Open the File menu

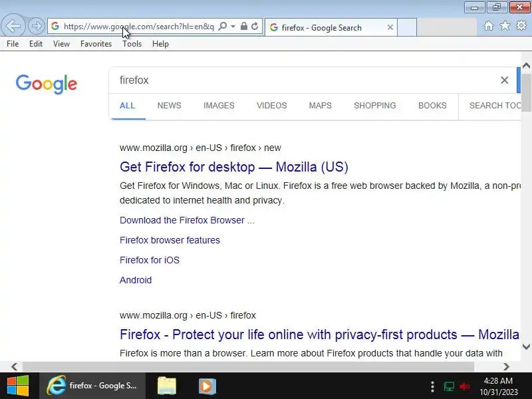[x=13, y=44]
